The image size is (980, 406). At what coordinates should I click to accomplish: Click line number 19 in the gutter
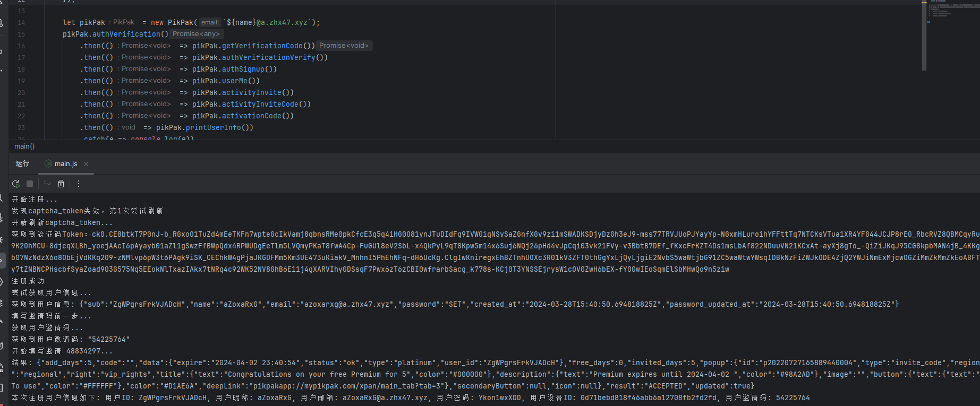click(x=21, y=81)
